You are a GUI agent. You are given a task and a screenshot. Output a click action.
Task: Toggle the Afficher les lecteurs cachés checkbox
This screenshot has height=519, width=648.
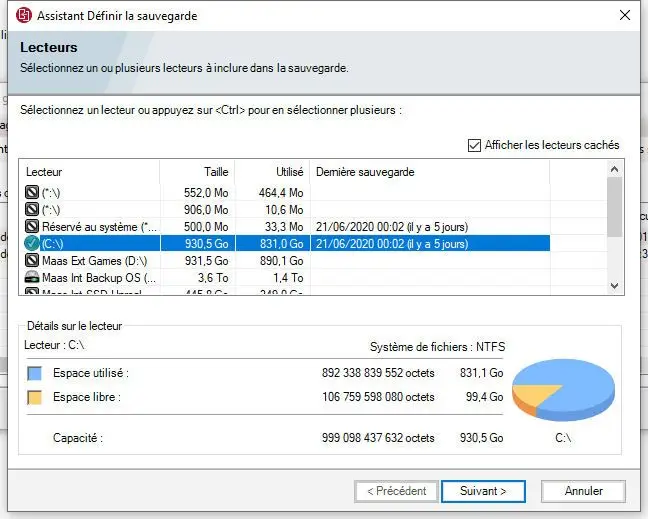pos(474,145)
